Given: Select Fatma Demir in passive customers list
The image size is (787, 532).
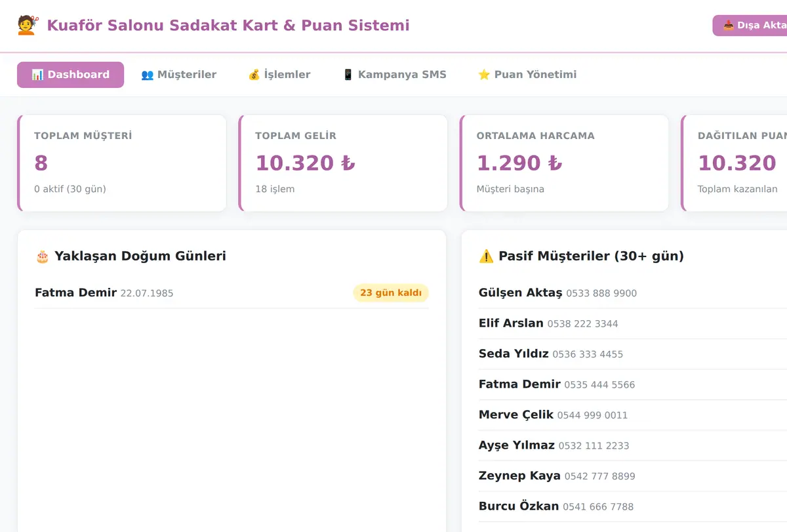Looking at the screenshot, I should [x=519, y=384].
